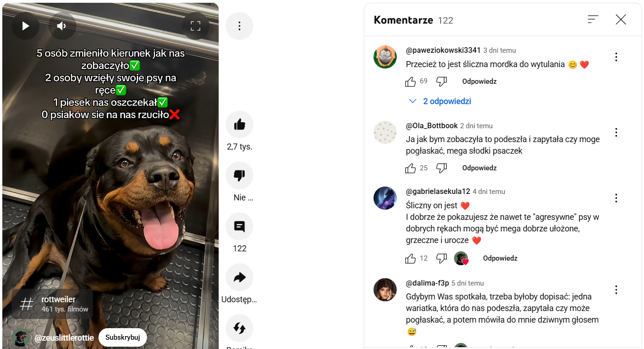The image size is (644, 349).
Task: Like the short with 2,7 tys. likes
Action: click(x=239, y=125)
